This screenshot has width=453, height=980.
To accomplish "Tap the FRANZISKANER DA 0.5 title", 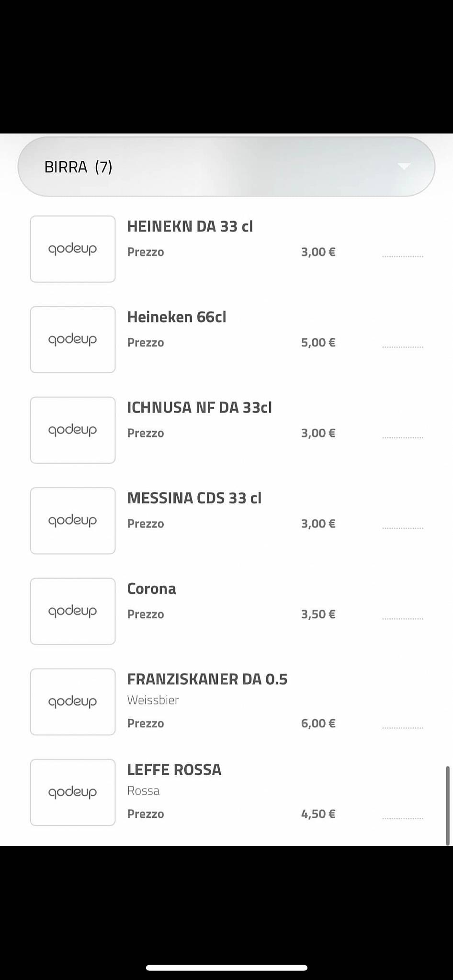I will click(207, 679).
